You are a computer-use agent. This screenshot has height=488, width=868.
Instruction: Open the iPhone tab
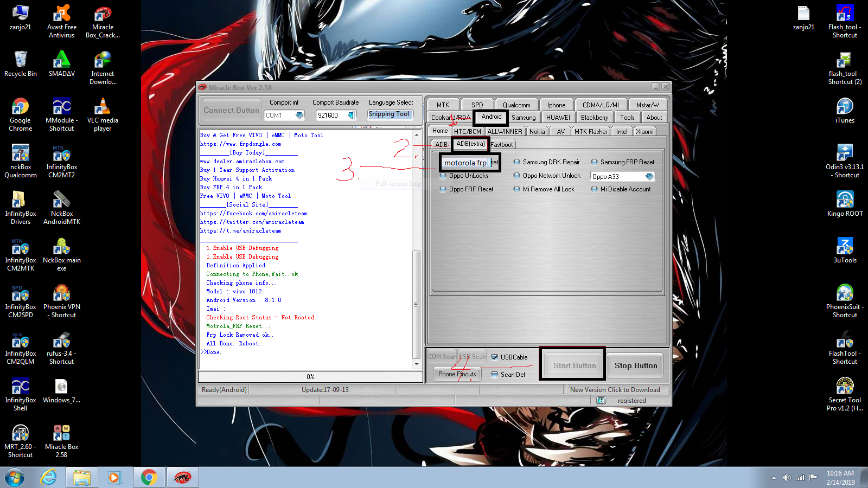pos(556,105)
